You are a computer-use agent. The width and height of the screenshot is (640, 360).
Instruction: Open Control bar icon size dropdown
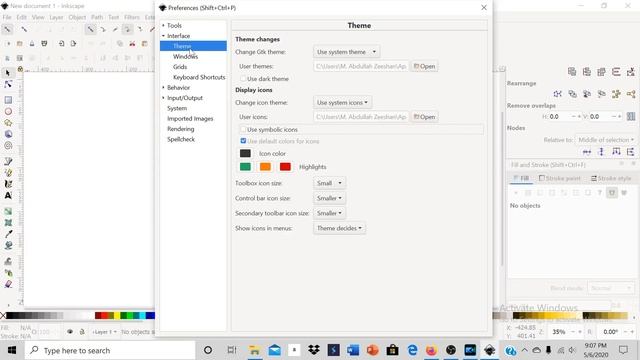[x=329, y=198]
